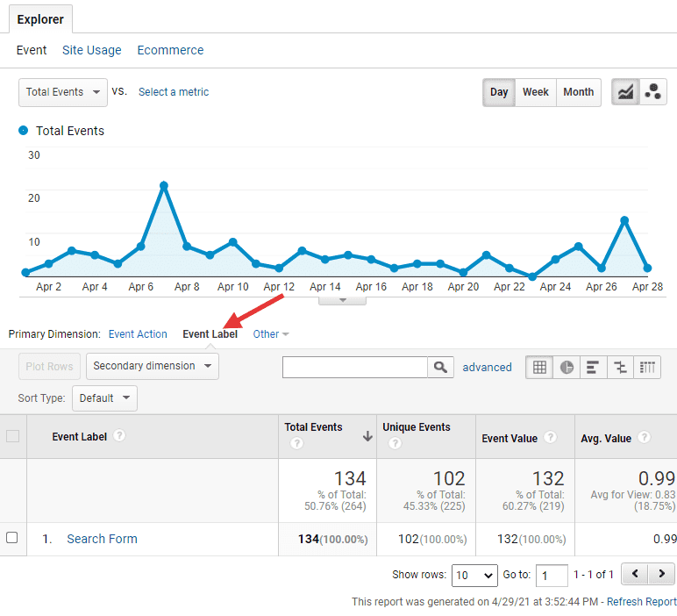Switch to motion chart view

[x=652, y=92]
